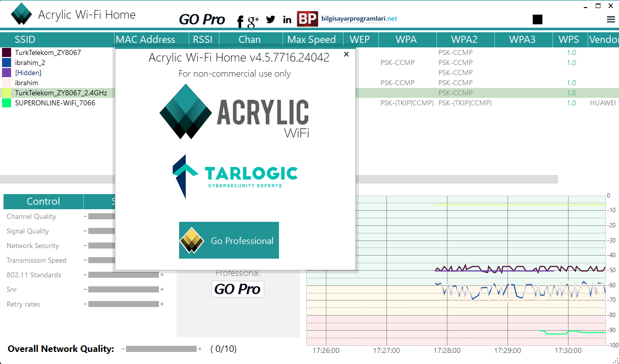
Task: Minimize the Acrylic Wi-Fi Home window
Action: click(585, 7)
